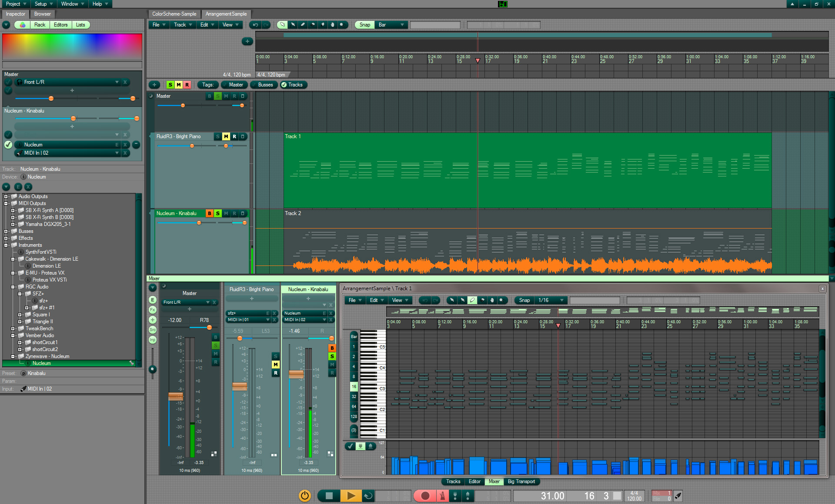Pick a color from the rainbow swatch

pyautogui.click(x=72, y=46)
